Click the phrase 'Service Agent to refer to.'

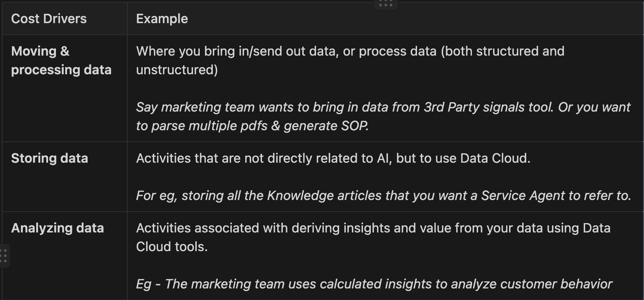(x=556, y=196)
